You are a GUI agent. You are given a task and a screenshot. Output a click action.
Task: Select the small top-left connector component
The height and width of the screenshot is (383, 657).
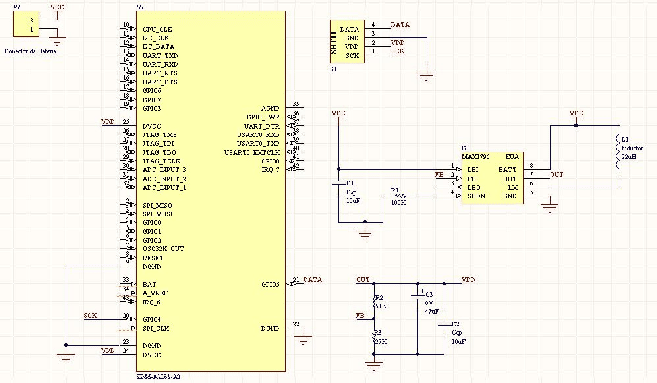26,25
